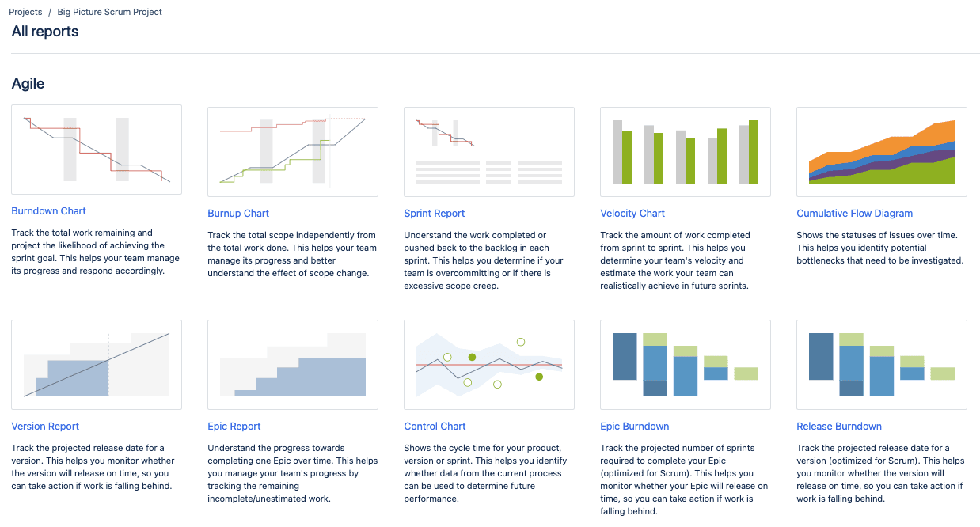The width and height of the screenshot is (980, 527).
Task: Click the Control Chart scatter plot thumbnail
Action: tap(488, 364)
